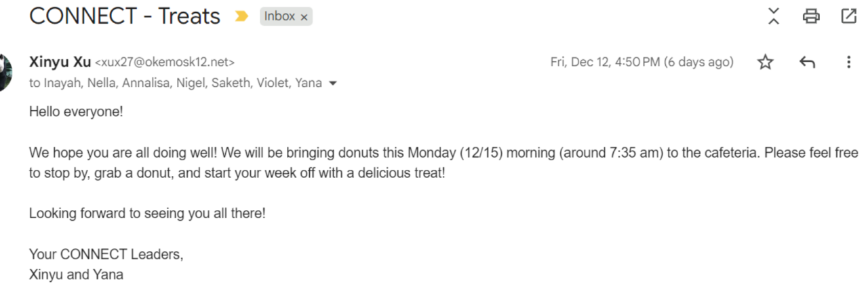Click the xux27@okemosk12.net email address
This screenshot has height=290, width=868.
click(165, 62)
